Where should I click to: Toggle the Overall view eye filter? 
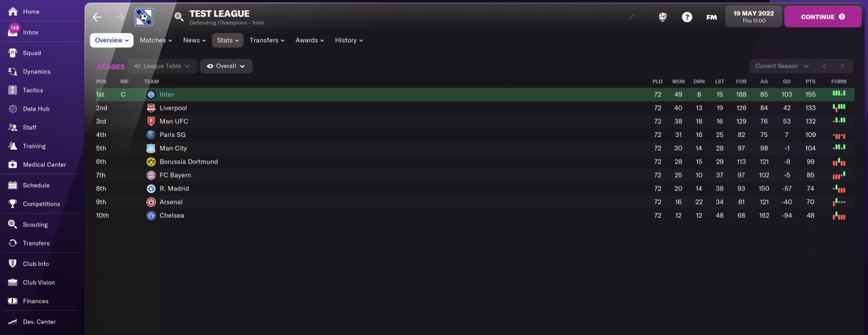[226, 66]
